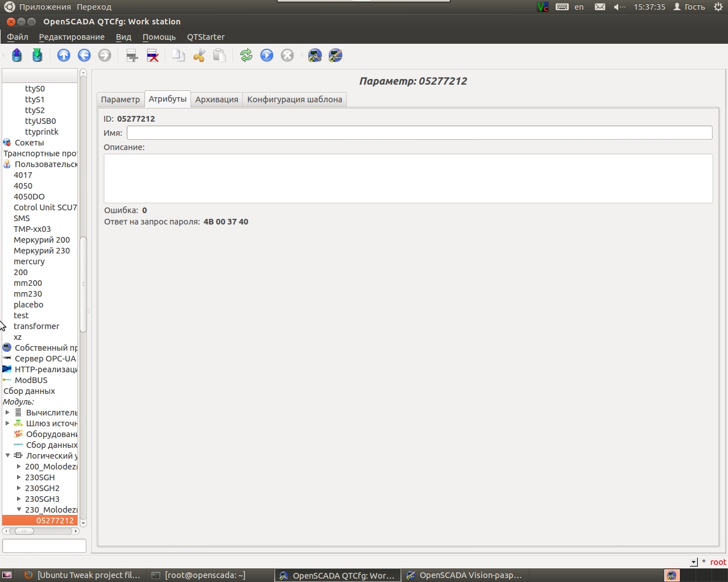728x582 pixels.
Task: Collapse the 230_Molodez tree node
Action: (19, 510)
